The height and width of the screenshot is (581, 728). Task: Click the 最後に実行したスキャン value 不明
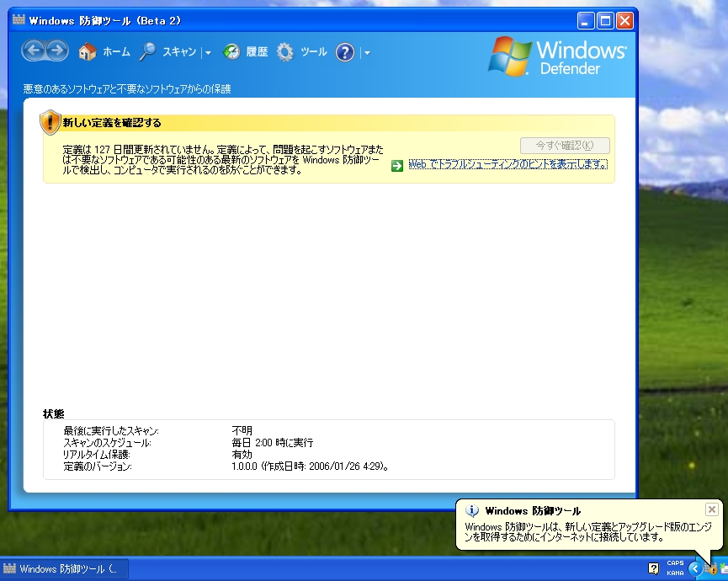(242, 430)
